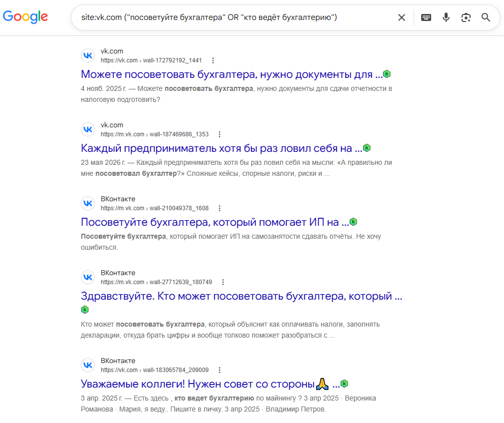504x423 pixels.
Task: Open search by image camera icon
Action: (466, 17)
